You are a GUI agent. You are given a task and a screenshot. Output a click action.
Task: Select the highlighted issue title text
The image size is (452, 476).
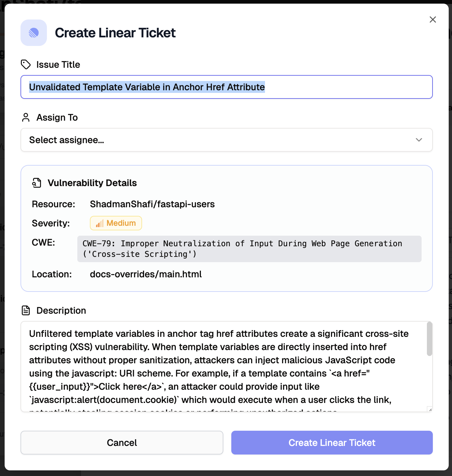pos(147,87)
